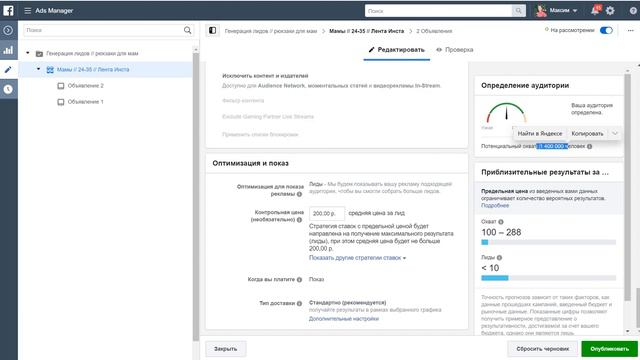Click the help question mark icon
This screenshot has height=360, width=640.
tap(633, 11)
